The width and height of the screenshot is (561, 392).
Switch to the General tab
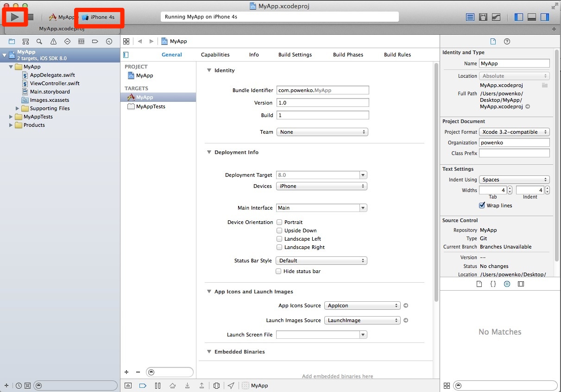(x=172, y=55)
